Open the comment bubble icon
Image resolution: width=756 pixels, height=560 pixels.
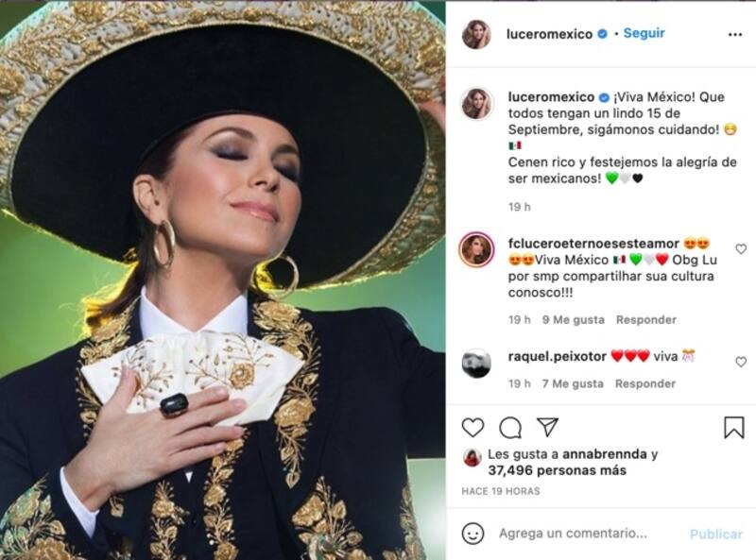point(510,428)
